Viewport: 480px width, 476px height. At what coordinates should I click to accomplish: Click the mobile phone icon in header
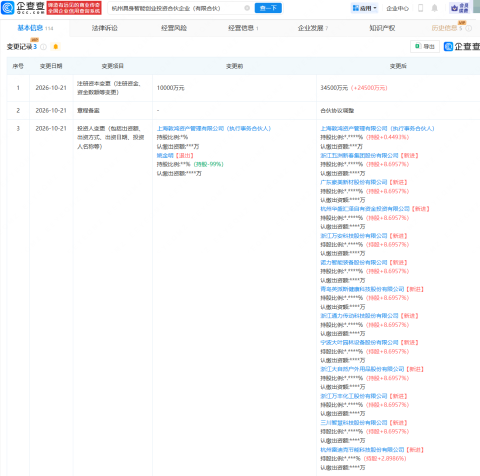click(420, 8)
